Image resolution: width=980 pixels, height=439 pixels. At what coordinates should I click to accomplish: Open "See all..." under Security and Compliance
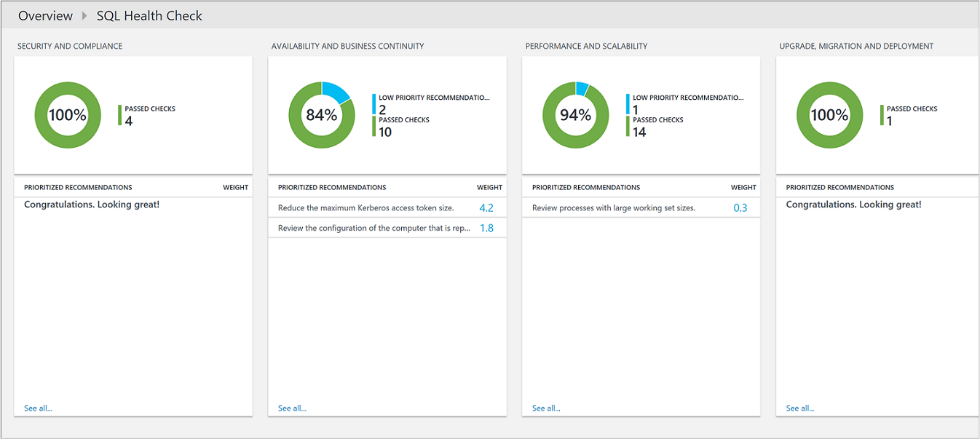click(x=38, y=408)
